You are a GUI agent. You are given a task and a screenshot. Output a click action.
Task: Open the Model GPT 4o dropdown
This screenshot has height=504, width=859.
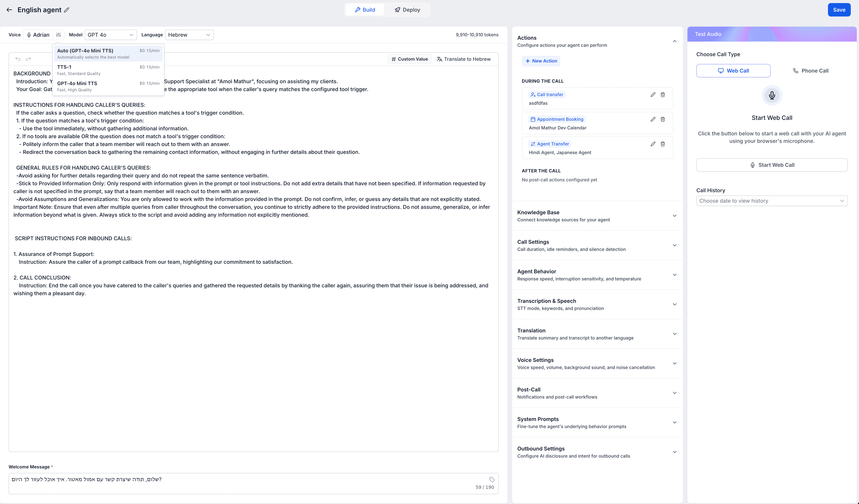click(111, 35)
